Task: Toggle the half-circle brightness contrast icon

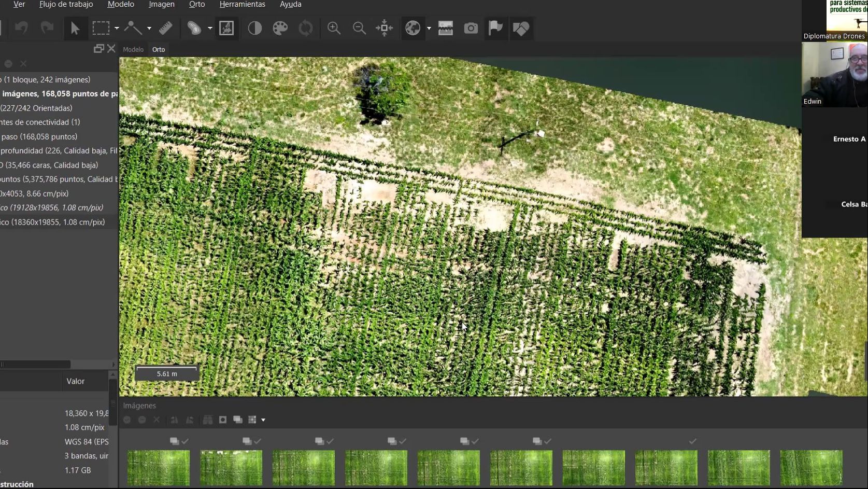Action: [x=255, y=28]
